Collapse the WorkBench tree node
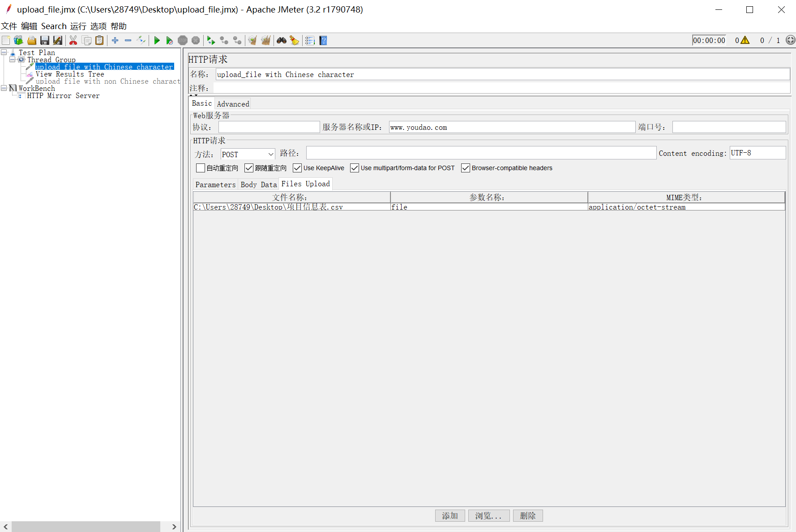The image size is (796, 532). [4, 88]
